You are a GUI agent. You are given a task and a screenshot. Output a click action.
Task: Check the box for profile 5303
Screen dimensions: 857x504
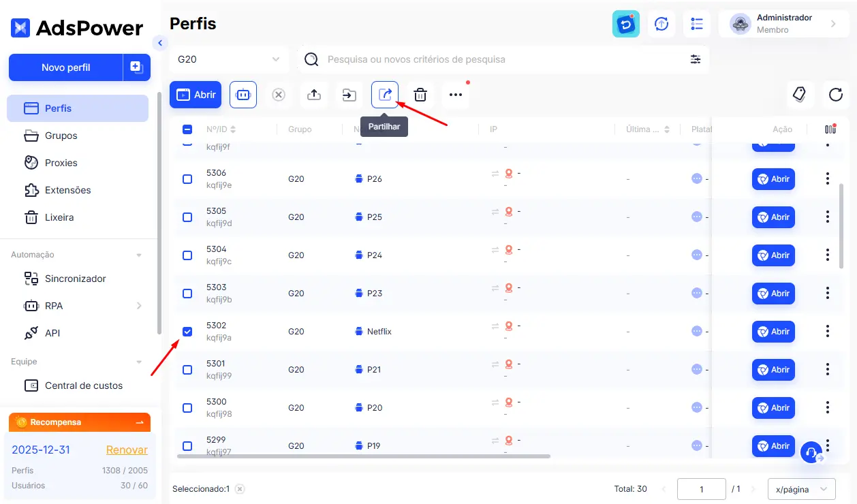[187, 293]
